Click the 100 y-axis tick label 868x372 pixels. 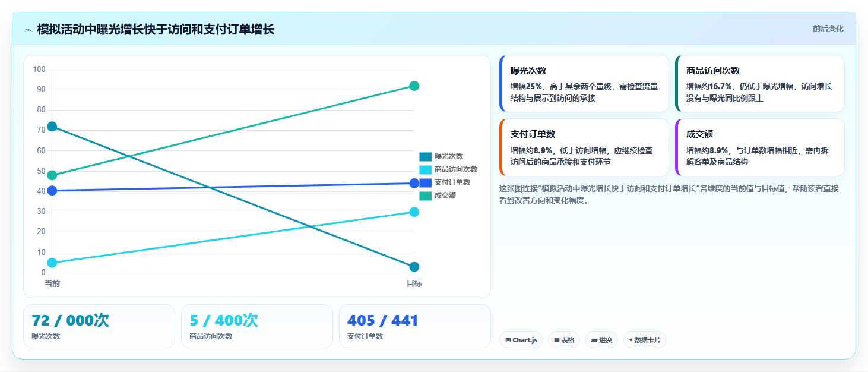(39, 70)
